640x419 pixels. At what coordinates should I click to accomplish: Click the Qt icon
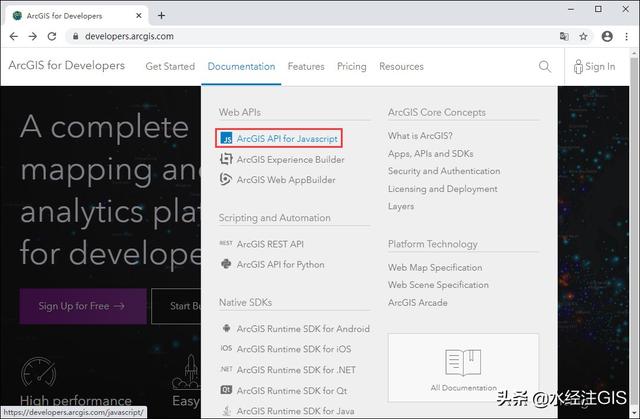click(x=226, y=390)
